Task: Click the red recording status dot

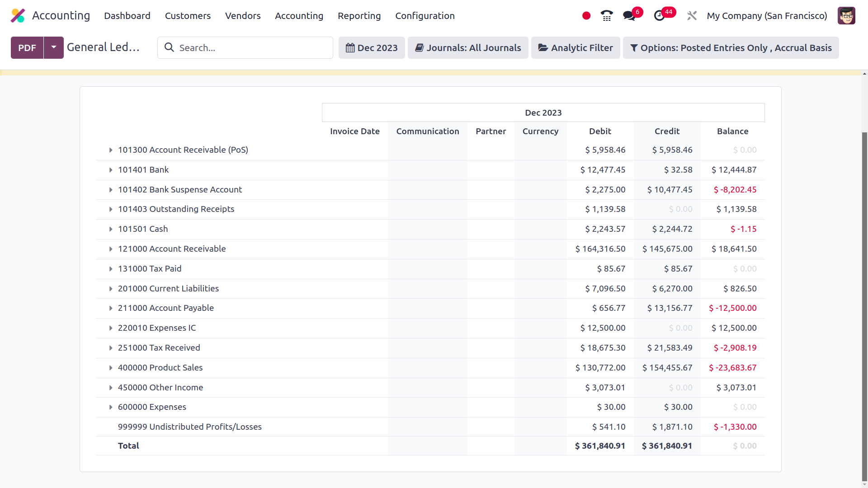Action: tap(586, 16)
